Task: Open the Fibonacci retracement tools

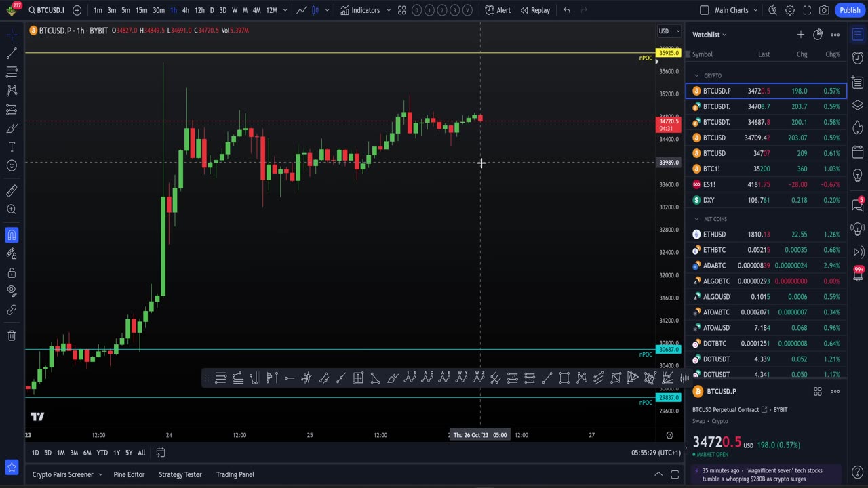Action: 12,71
